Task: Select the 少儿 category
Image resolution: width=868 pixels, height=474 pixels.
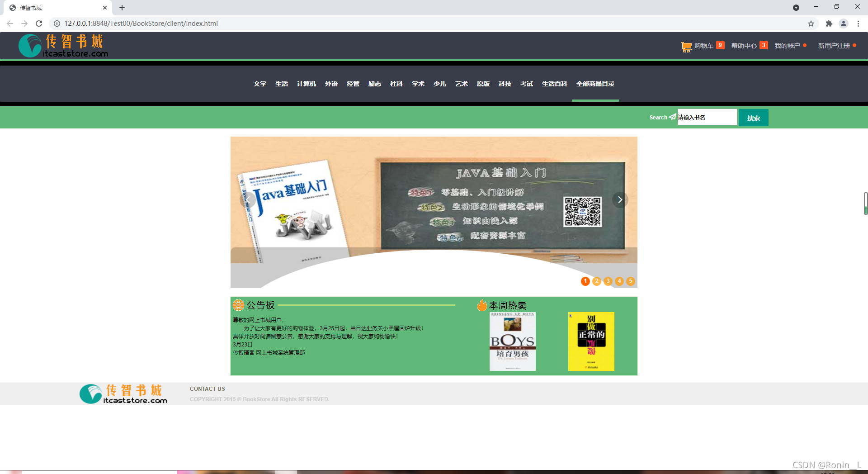Action: pyautogui.click(x=440, y=84)
